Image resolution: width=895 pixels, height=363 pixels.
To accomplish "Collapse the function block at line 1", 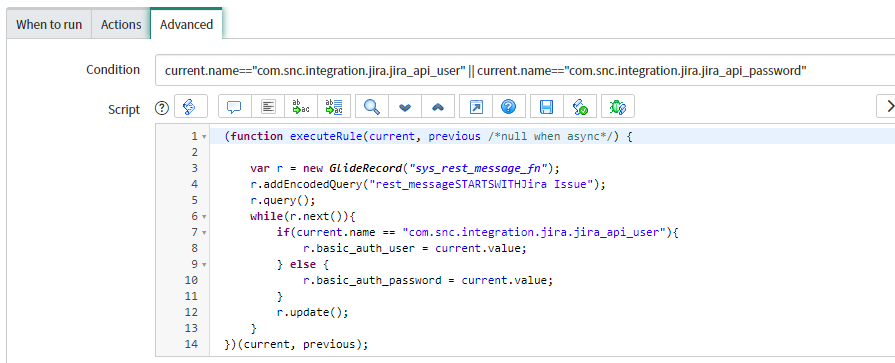I will tap(204, 137).
